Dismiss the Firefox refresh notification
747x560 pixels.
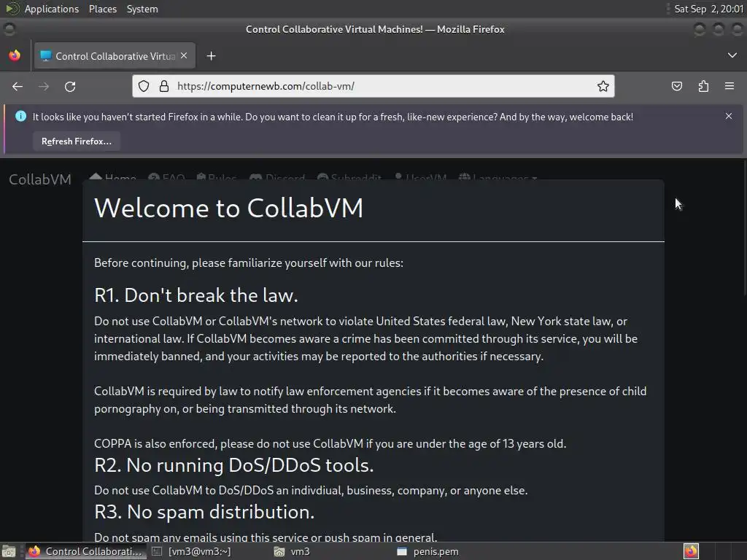click(729, 116)
